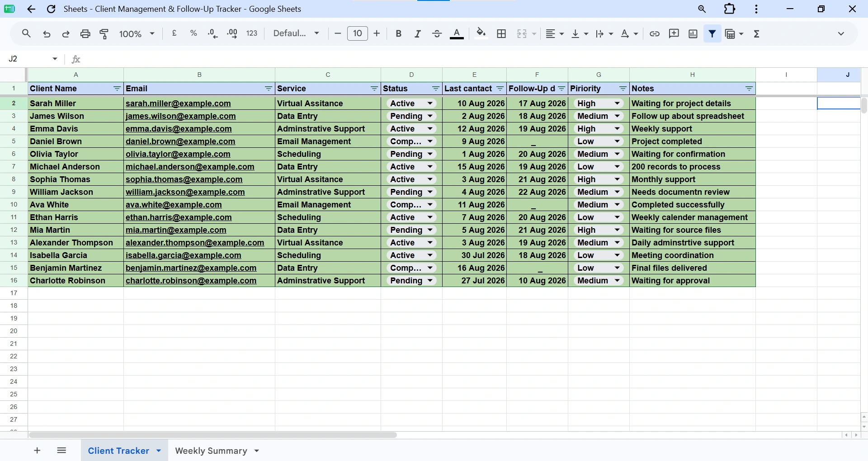The image size is (868, 461).
Task: Click the merge cells icon
Action: (522, 33)
